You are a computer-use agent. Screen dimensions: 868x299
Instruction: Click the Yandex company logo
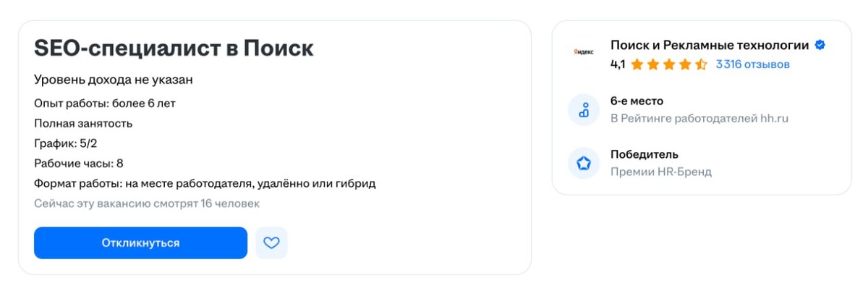tap(584, 54)
